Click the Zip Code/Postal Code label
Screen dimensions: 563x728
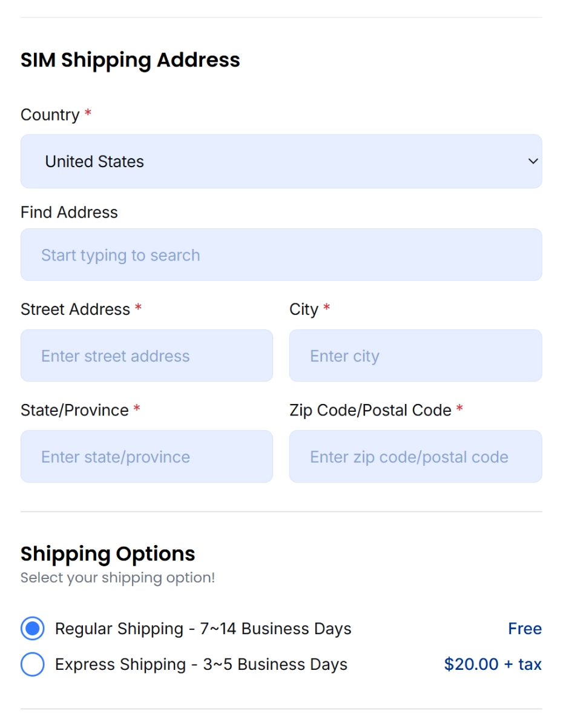click(370, 411)
